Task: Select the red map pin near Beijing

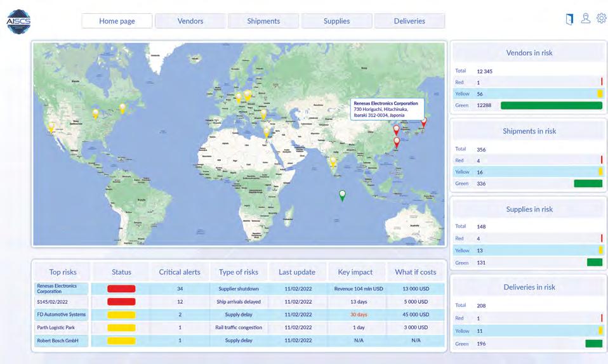Action: pos(396,130)
